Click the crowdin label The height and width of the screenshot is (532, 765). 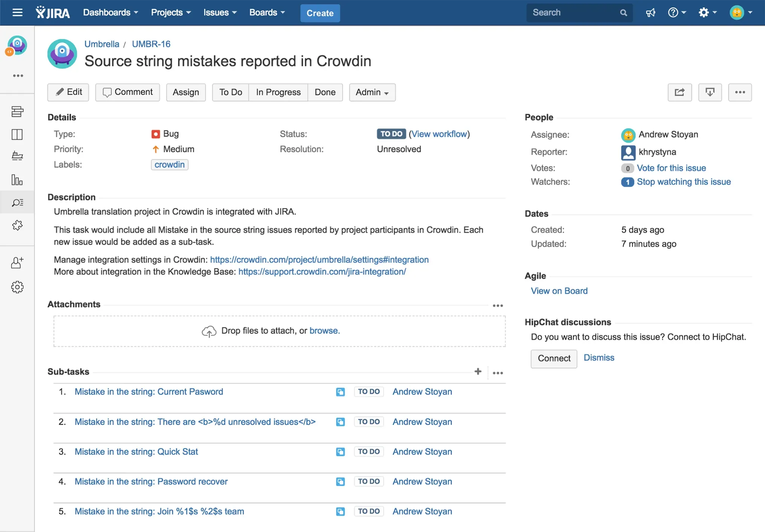pos(170,165)
